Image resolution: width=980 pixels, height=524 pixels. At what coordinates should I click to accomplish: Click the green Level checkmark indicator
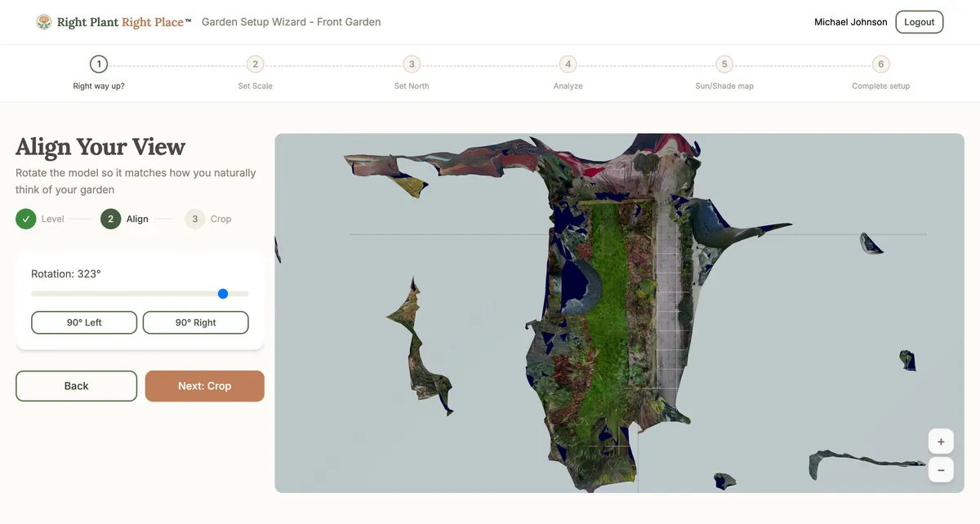(x=25, y=219)
